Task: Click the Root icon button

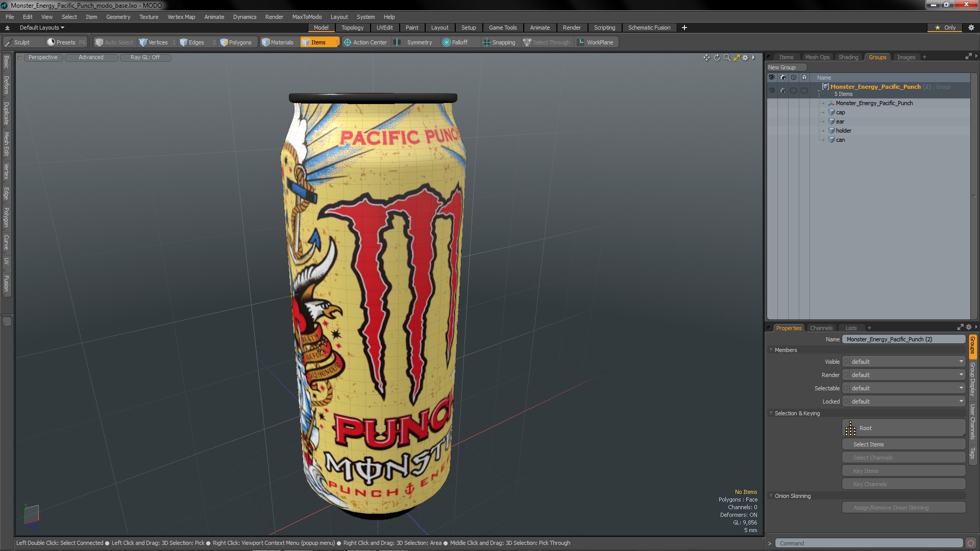Action: click(x=903, y=428)
